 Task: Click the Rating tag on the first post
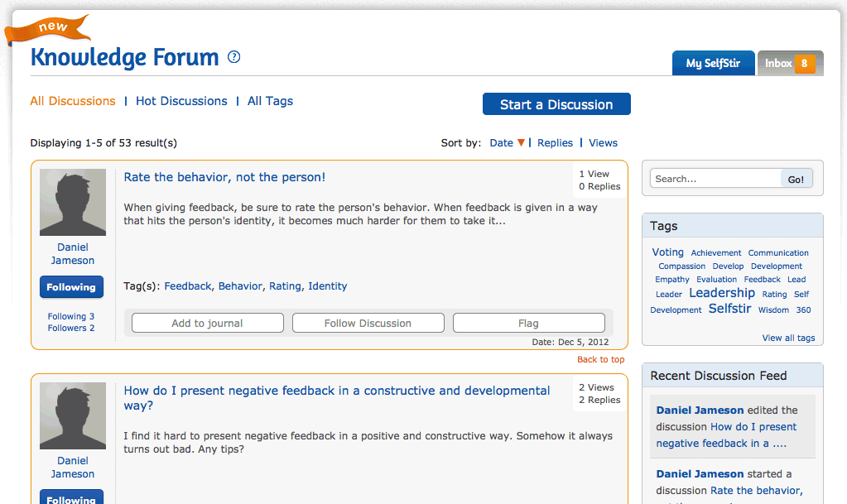(x=285, y=286)
